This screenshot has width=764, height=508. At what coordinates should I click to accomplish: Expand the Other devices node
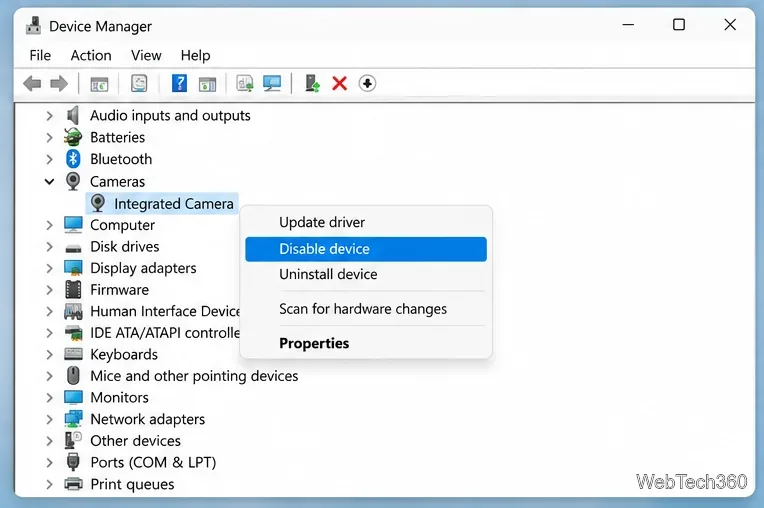pyautogui.click(x=49, y=441)
